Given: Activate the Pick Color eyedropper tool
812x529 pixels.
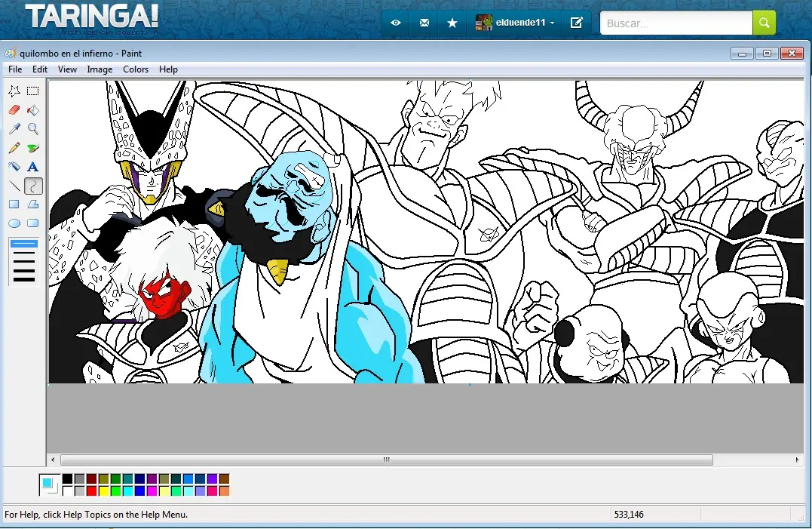Looking at the screenshot, I should pos(14,128).
